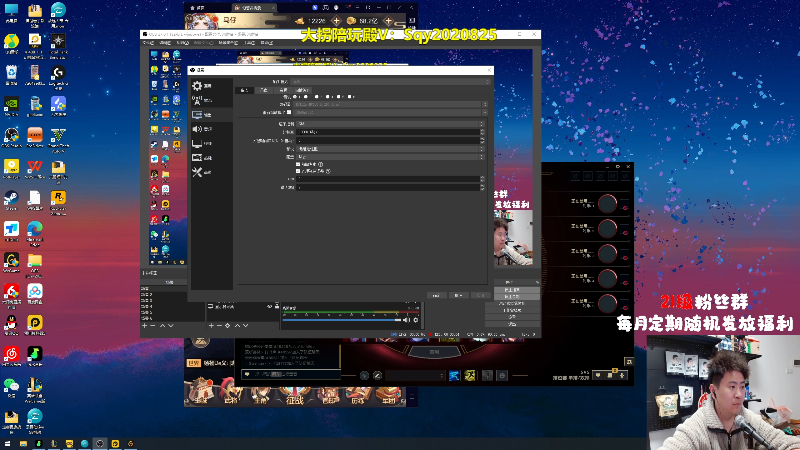Image resolution: width=800 pixels, height=450 pixels.
Task: Move source up arrow in sources panel
Action: coord(237,326)
